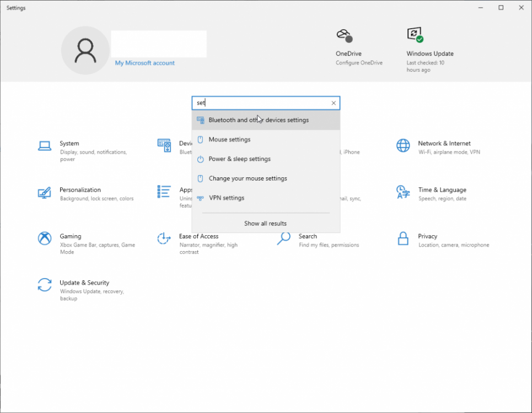Click the OneDrive cloud icon

point(345,35)
